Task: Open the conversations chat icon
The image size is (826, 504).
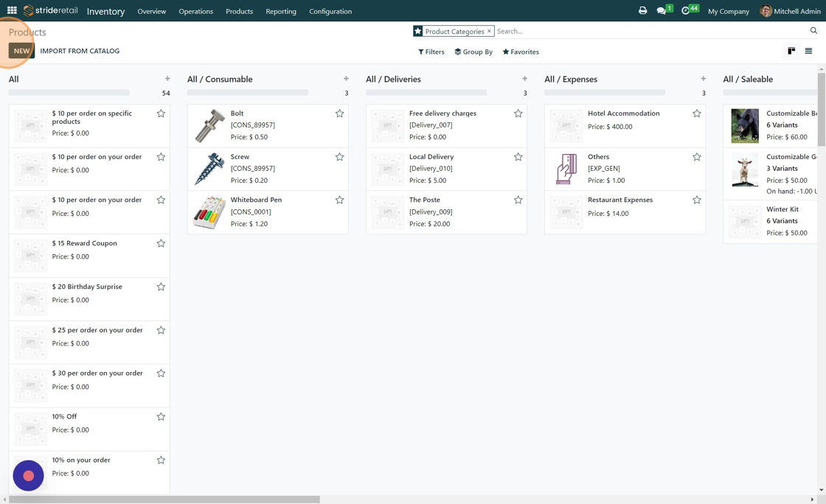Action: (661, 10)
